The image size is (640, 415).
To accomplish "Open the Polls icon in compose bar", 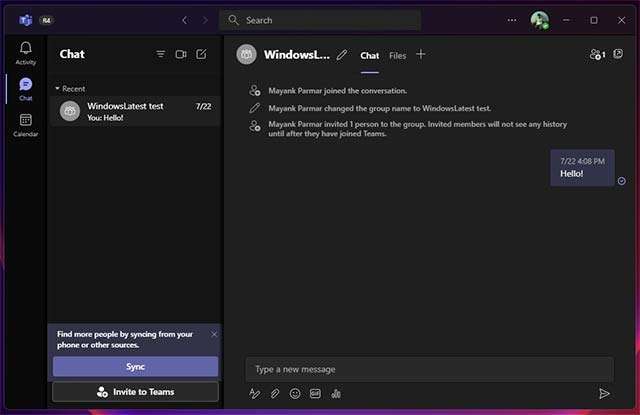I will [336, 393].
